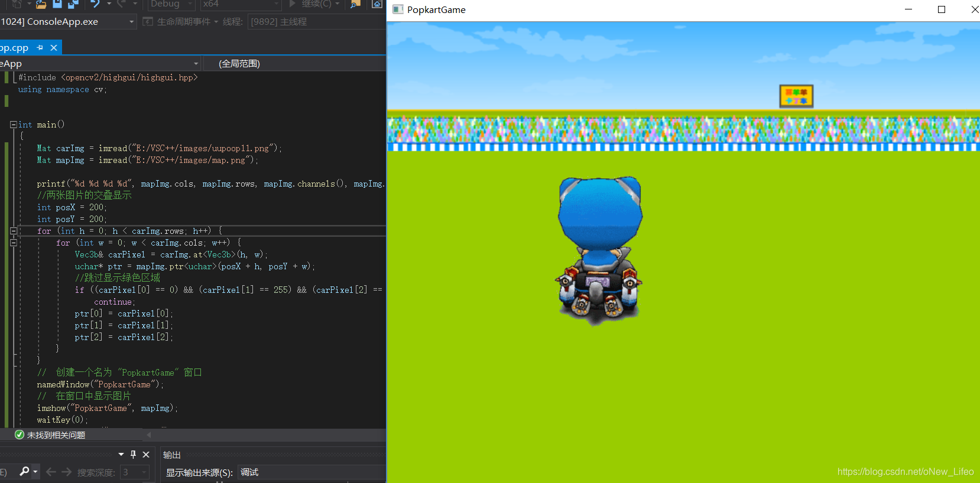980x483 pixels.
Task: Click the 未找到相关问题 status check icon
Action: pyautogui.click(x=20, y=435)
